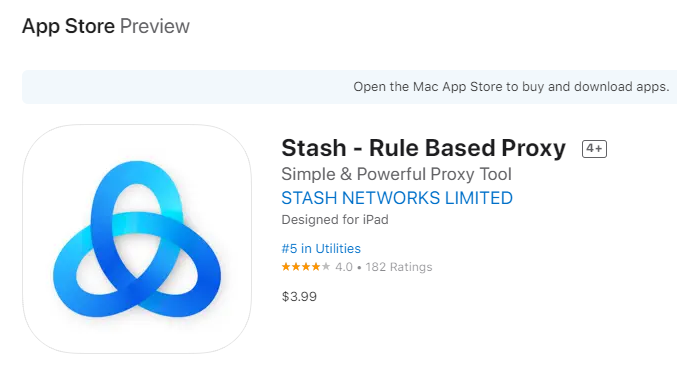Click the 4.0 rating score number
The height and width of the screenshot is (382, 677).
(344, 267)
